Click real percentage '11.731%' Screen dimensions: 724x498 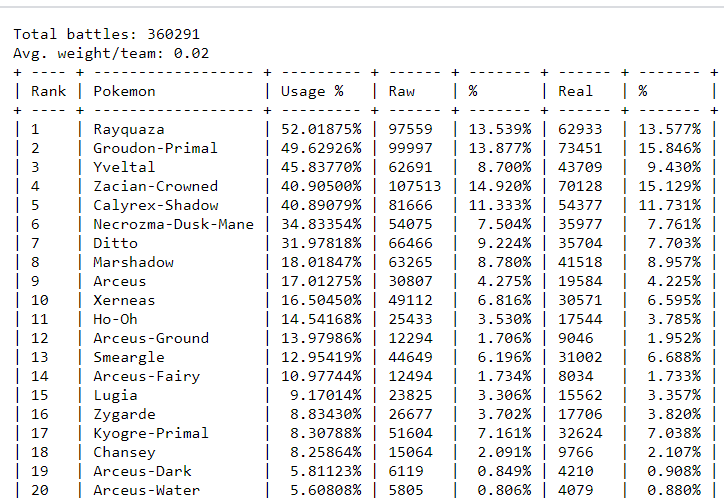(670, 205)
